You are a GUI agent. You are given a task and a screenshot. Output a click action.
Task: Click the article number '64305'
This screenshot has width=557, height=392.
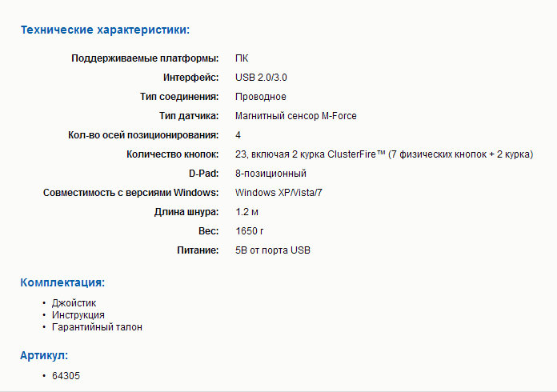(66, 376)
